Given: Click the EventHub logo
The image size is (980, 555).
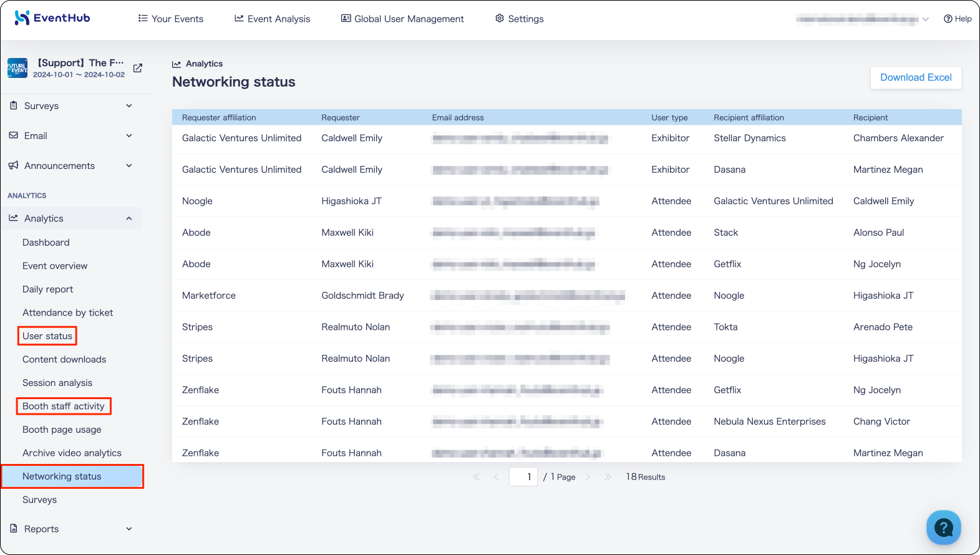Looking at the screenshot, I should (x=52, y=18).
